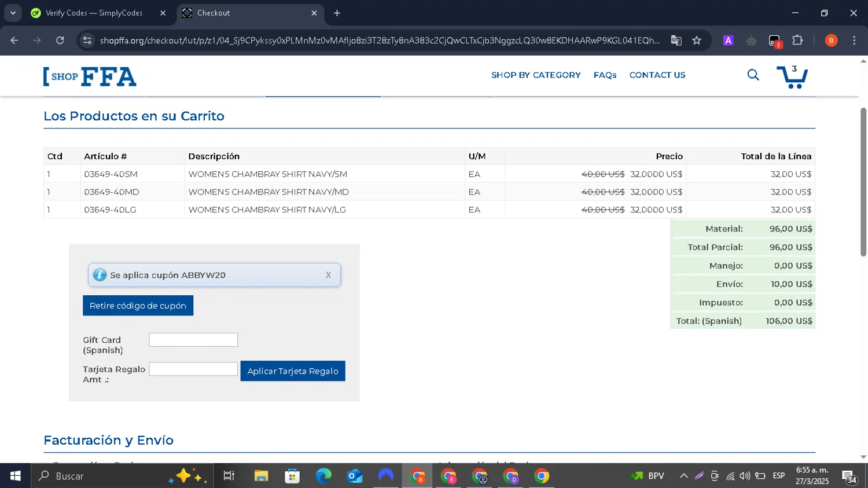Image resolution: width=868 pixels, height=488 pixels.
Task: Click Retire código de cupón button
Action: [x=138, y=306]
